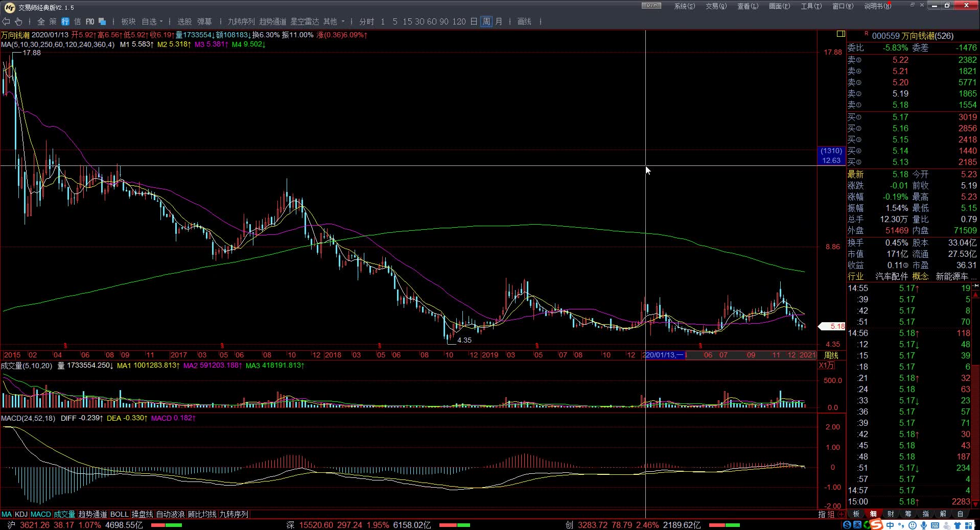This screenshot has height=530, width=980.
Task: Click the 星空雷达 toolbar button
Action: (305, 21)
